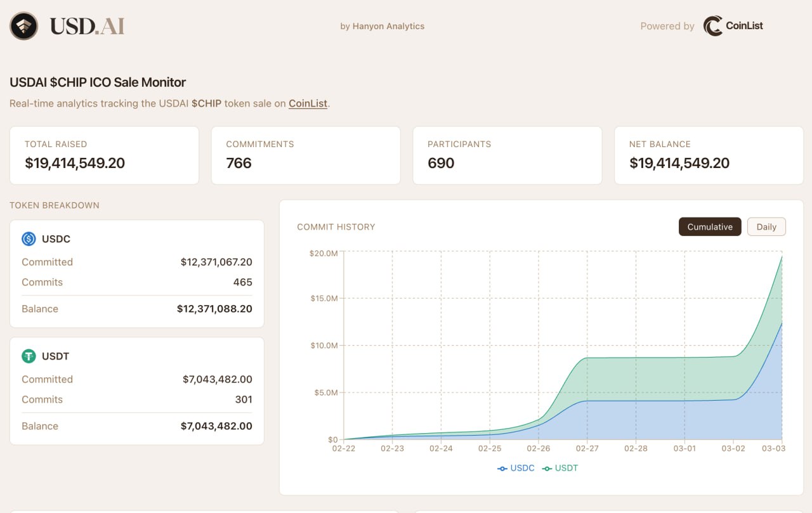Image resolution: width=812 pixels, height=513 pixels.
Task: Click the 'NET BALANCE' card label
Action: [x=660, y=145]
